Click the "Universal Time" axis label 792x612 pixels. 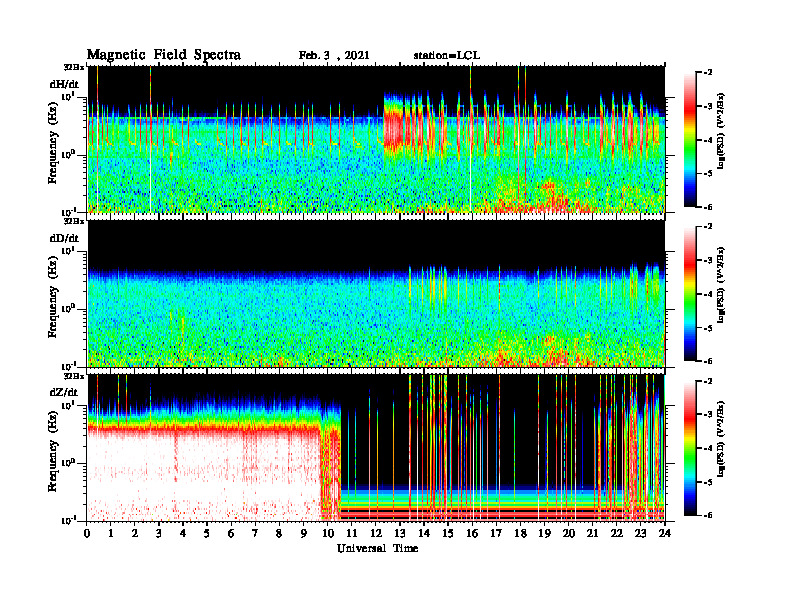(377, 548)
